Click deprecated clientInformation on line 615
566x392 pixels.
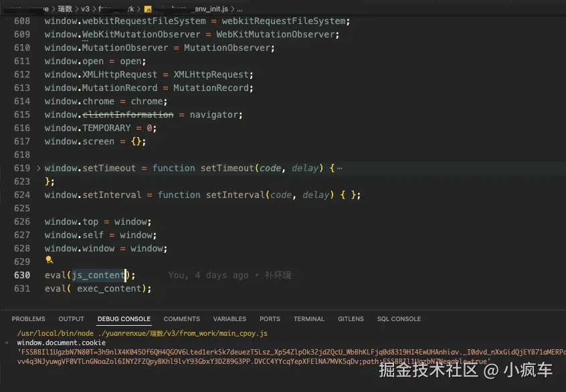coord(128,114)
